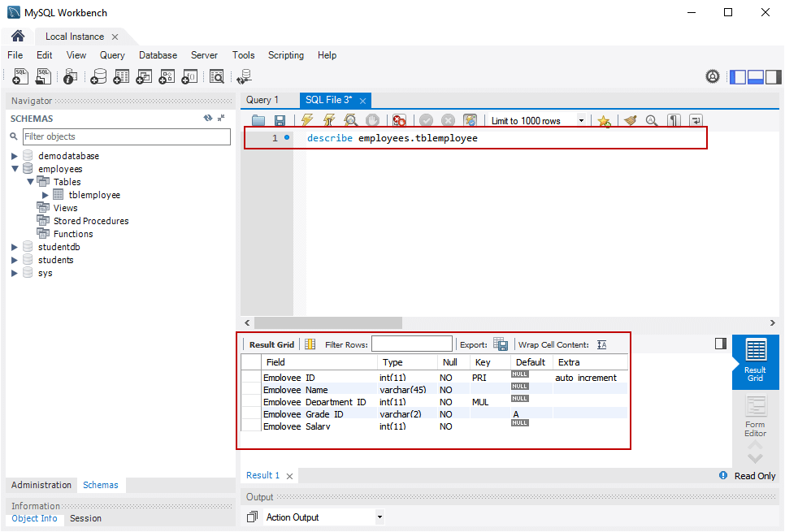
Task: Execute the SQL script with the lightning bolt
Action: point(306,119)
